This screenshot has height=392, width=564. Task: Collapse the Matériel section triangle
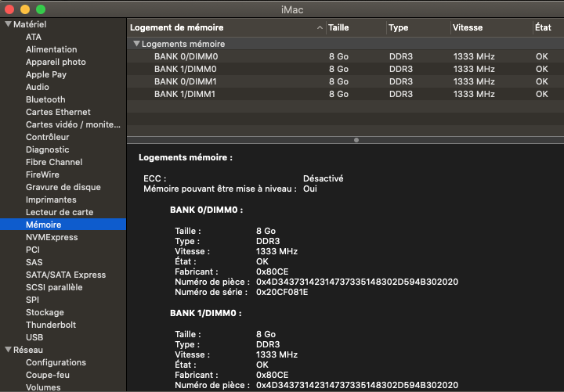click(x=8, y=24)
